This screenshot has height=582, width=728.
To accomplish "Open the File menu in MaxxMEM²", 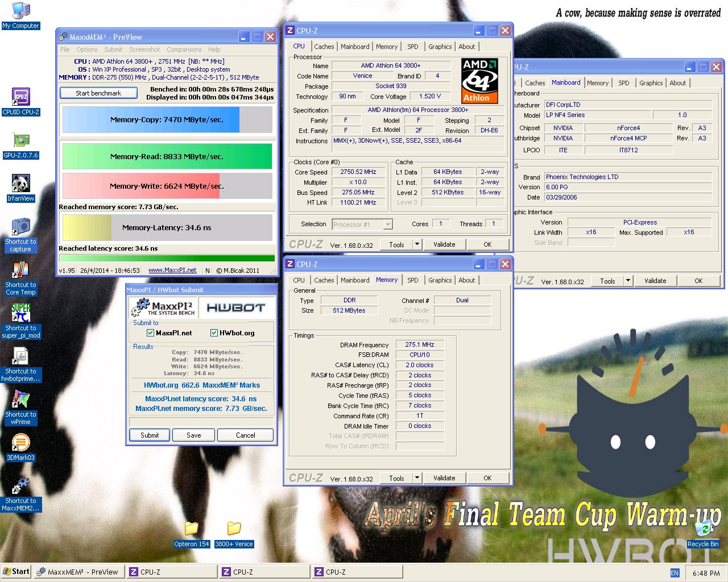I will point(65,49).
